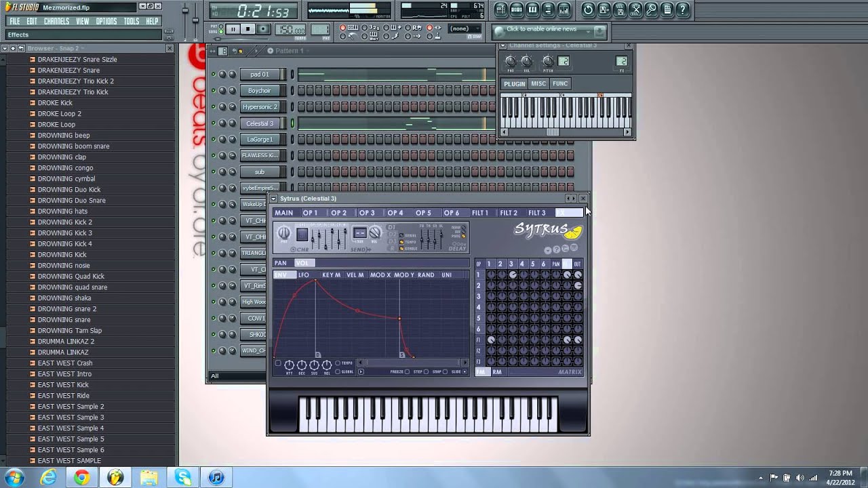
Task: Mute the Boychoir channel via green LED
Action: click(x=214, y=91)
